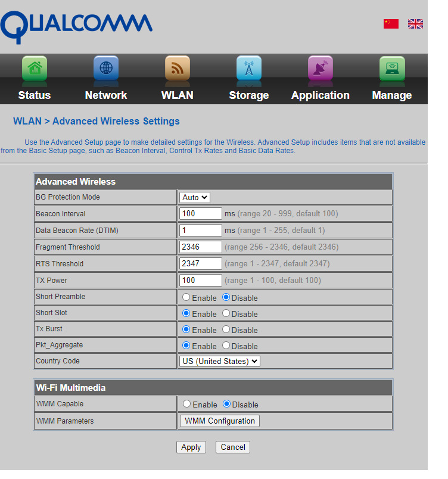Click the orange WLAN signal icon
The image size is (448, 479).
point(178,69)
